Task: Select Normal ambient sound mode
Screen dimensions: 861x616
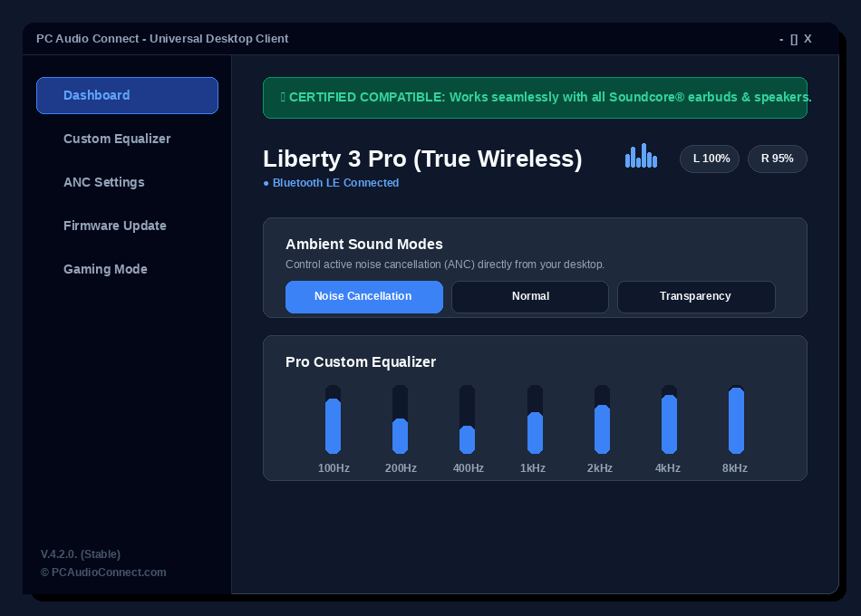Action: (x=530, y=296)
